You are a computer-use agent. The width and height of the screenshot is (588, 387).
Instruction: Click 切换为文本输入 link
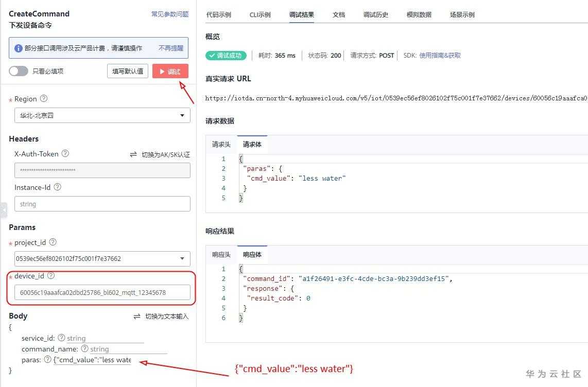[x=167, y=316]
